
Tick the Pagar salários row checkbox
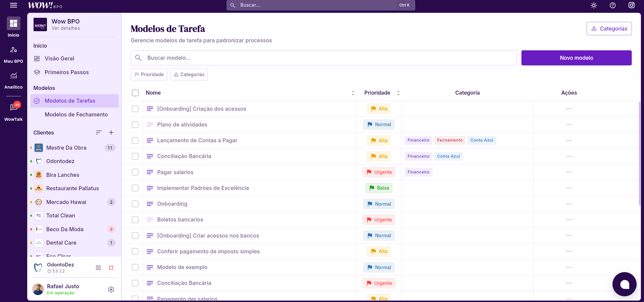coord(135,172)
